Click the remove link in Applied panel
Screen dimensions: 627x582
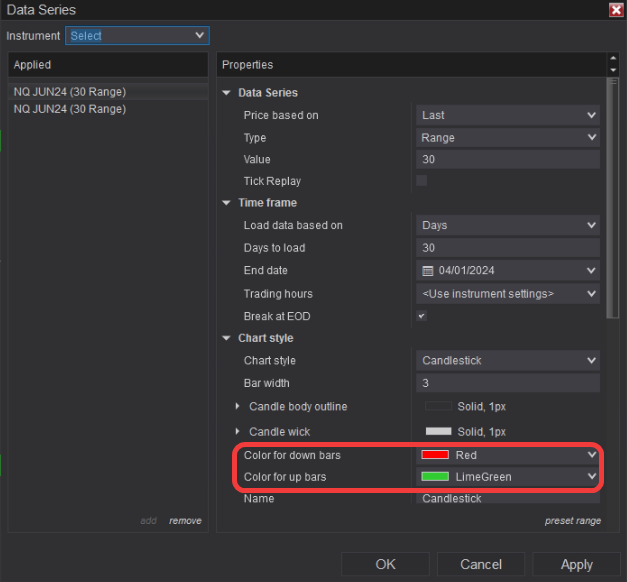(x=185, y=520)
